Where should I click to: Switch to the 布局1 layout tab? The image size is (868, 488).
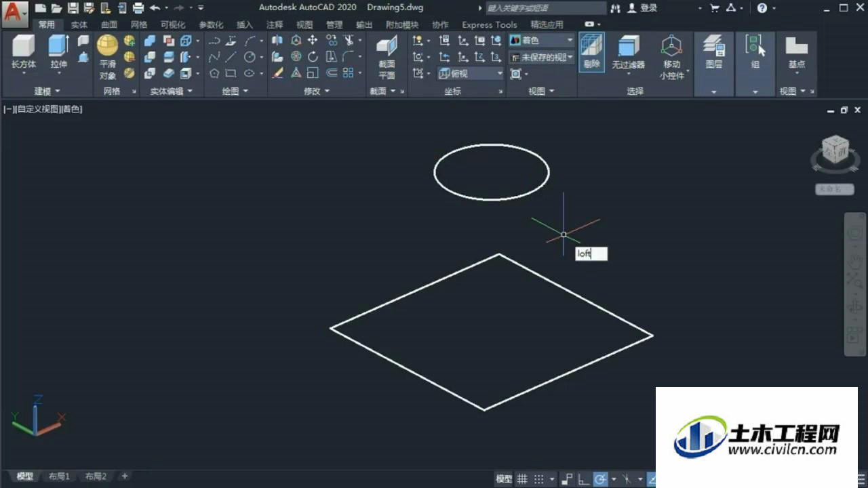[59, 476]
